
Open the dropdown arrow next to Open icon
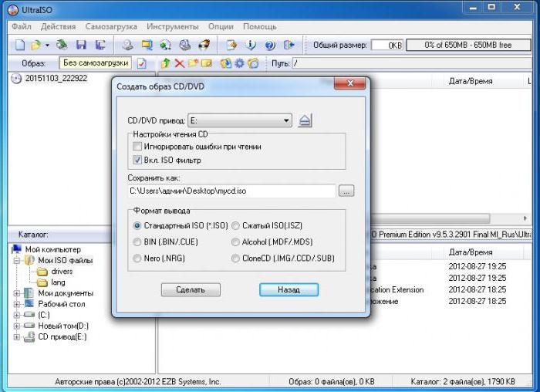coord(47,45)
